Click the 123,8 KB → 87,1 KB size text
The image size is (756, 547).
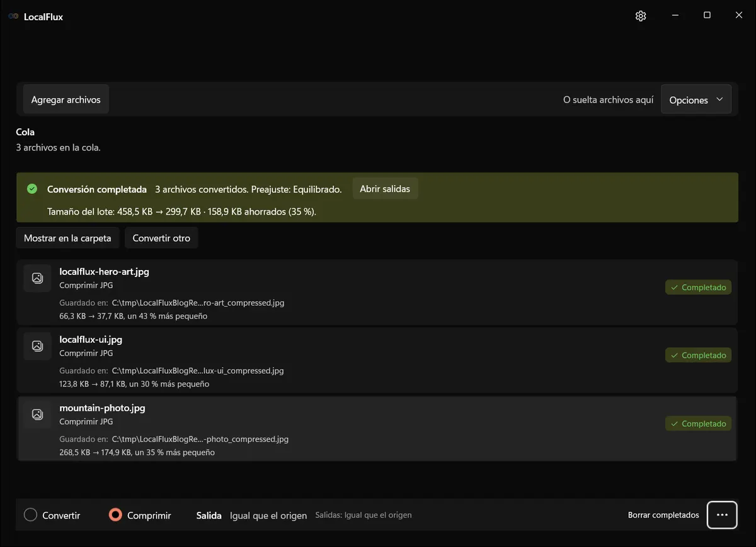point(134,384)
